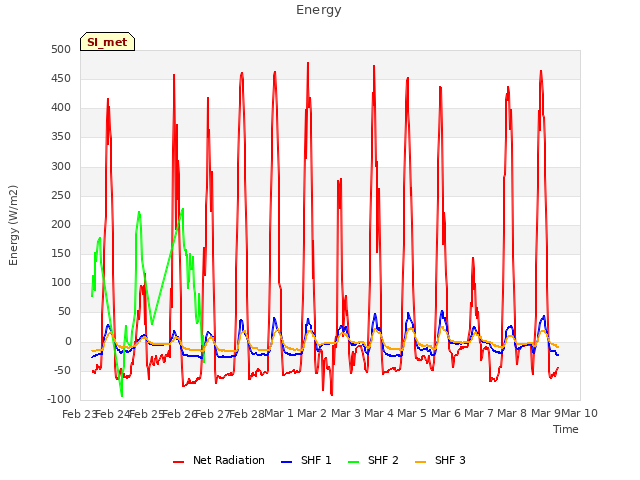Viewport: 640px width, 480px height.
Task: Click the 200 y-axis tick label
Action: pyautogui.click(x=61, y=224)
